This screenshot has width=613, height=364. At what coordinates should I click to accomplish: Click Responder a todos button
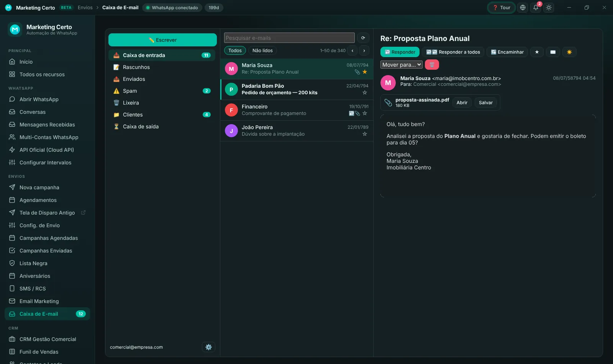coord(453,52)
